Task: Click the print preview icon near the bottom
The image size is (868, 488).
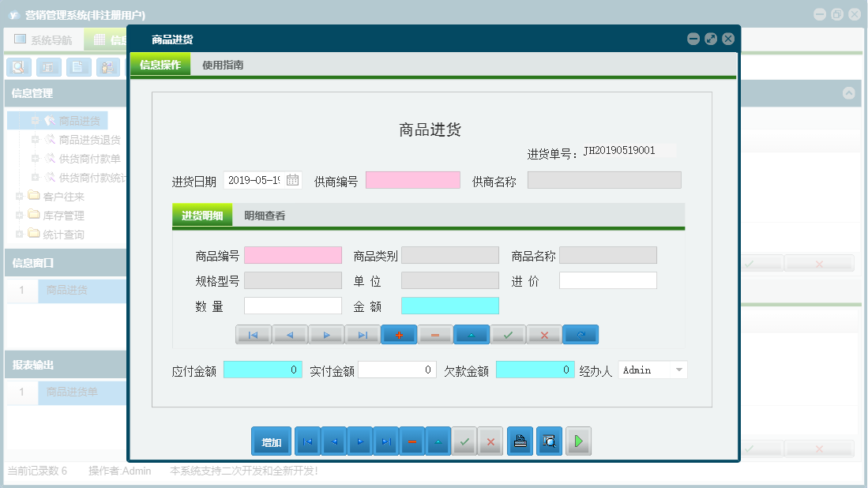Action: point(548,441)
